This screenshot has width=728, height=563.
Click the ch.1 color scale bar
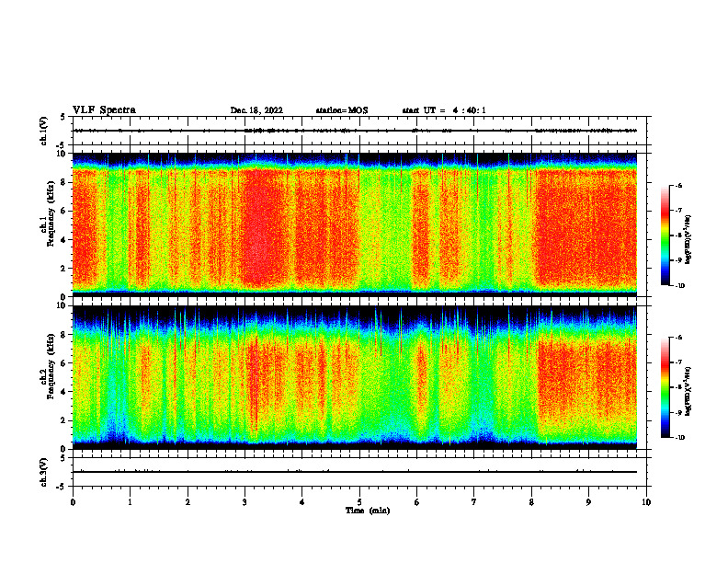[x=665, y=236]
